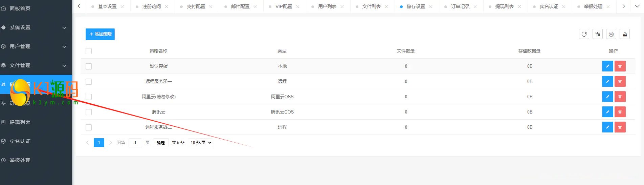Screen dimensions: 644x185
Task: Check the 阿里云(请勿修改) row checkbox
Action: click(89, 97)
